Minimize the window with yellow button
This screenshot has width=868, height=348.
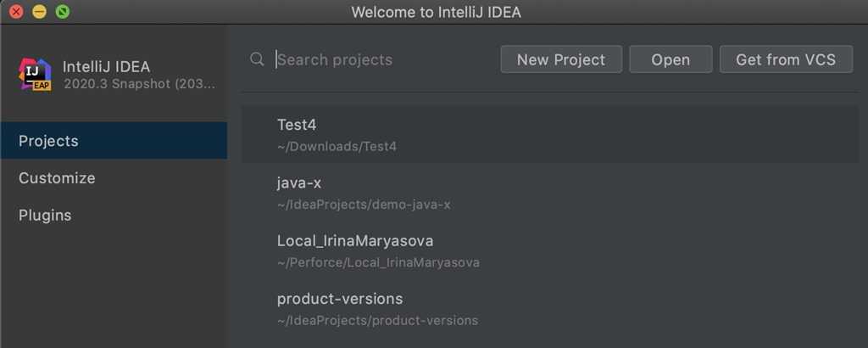[x=39, y=11]
